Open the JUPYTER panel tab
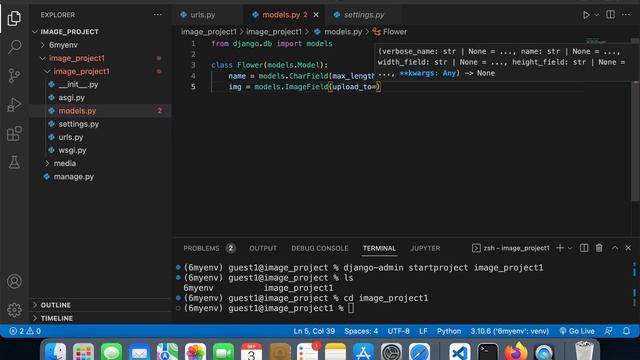Image resolution: width=640 pixels, height=360 pixels. pyautogui.click(x=425, y=248)
